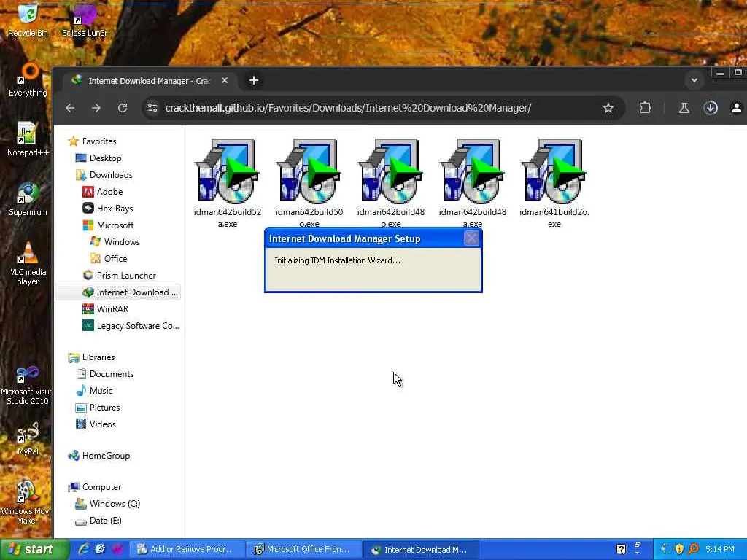The image size is (747, 560).
Task: Open the Office subfolder under Microsoft
Action: (x=109, y=259)
